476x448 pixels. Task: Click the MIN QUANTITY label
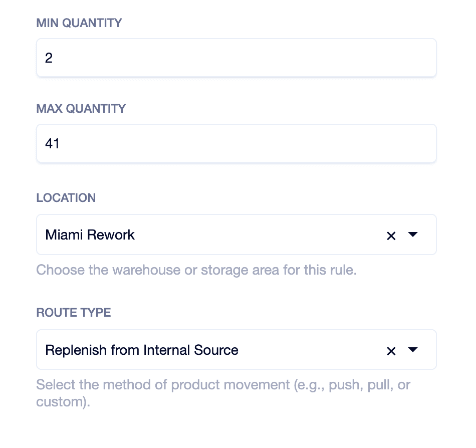coord(79,23)
